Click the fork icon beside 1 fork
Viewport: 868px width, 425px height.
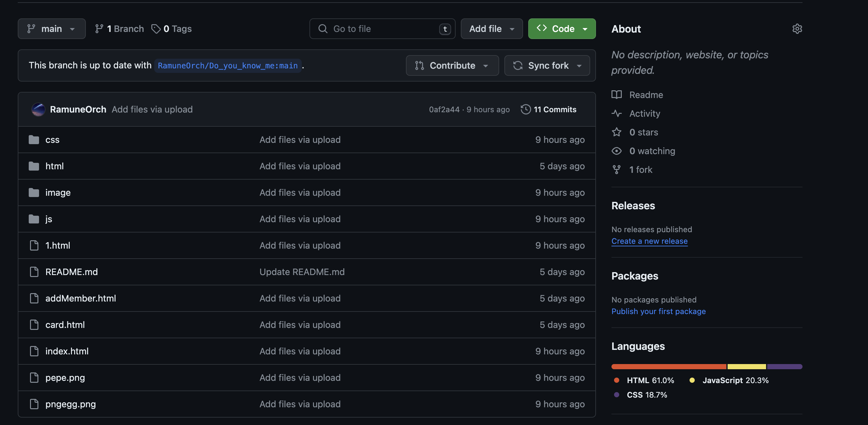(x=616, y=170)
